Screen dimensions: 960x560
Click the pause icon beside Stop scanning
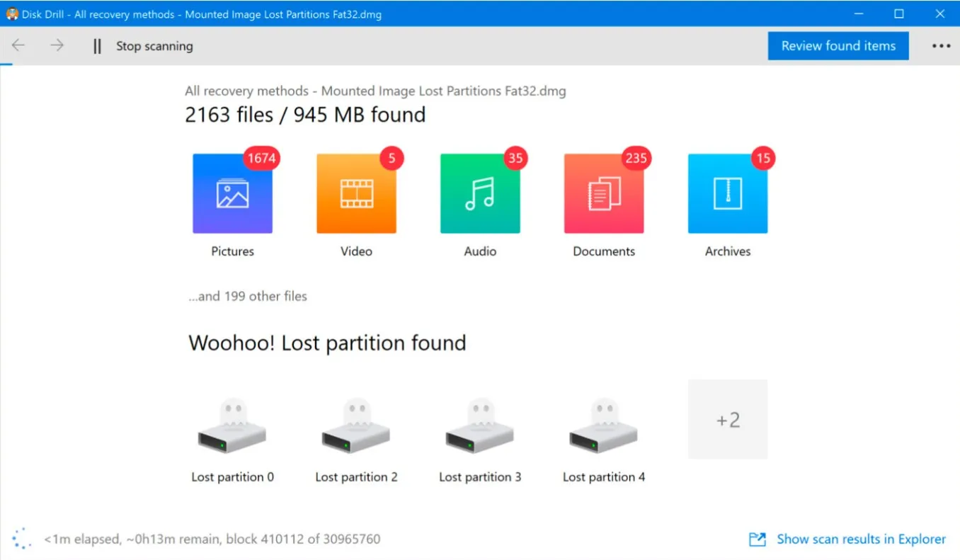(x=98, y=46)
